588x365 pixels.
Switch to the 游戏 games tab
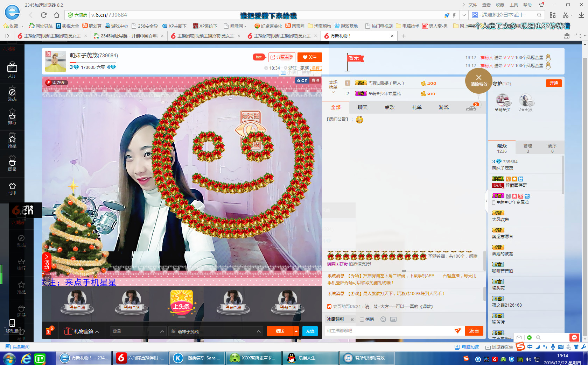click(443, 107)
